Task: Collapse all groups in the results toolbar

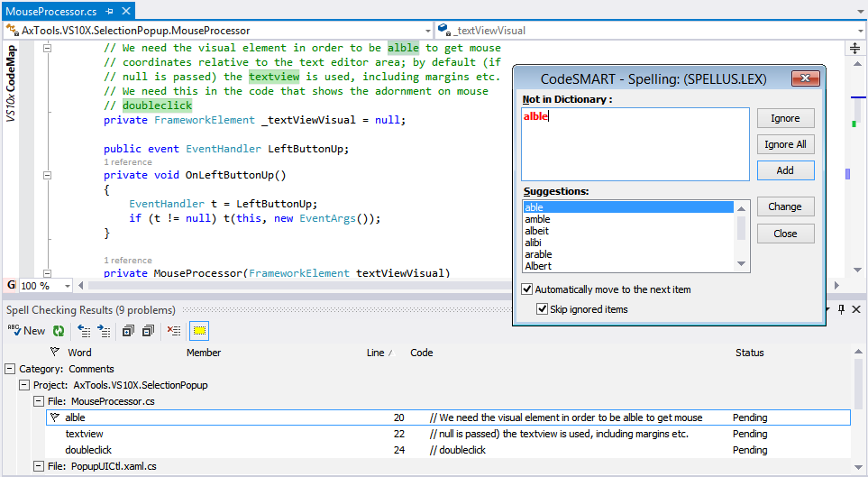Action: pos(148,331)
